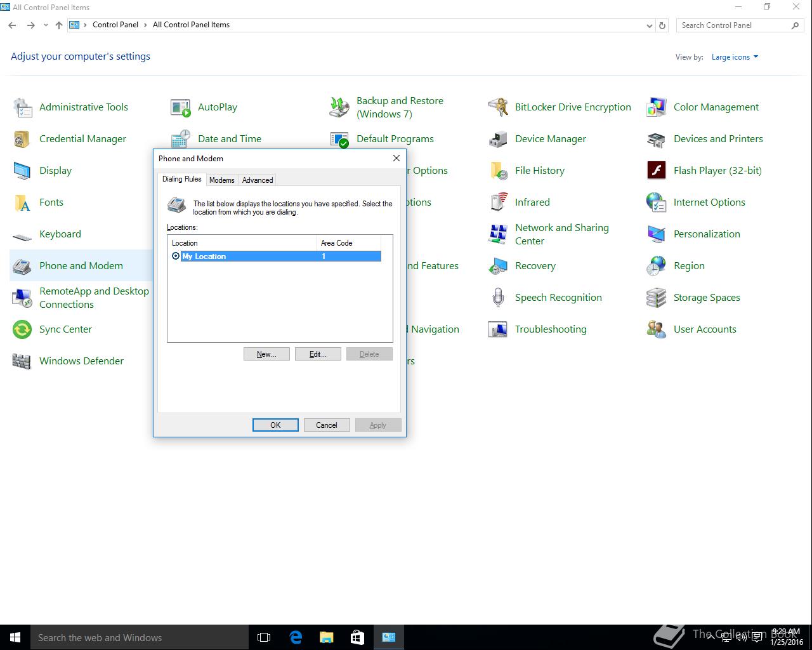Screen dimensions: 812x650
Task: Open the Sync Center green icon
Action: [22, 329]
